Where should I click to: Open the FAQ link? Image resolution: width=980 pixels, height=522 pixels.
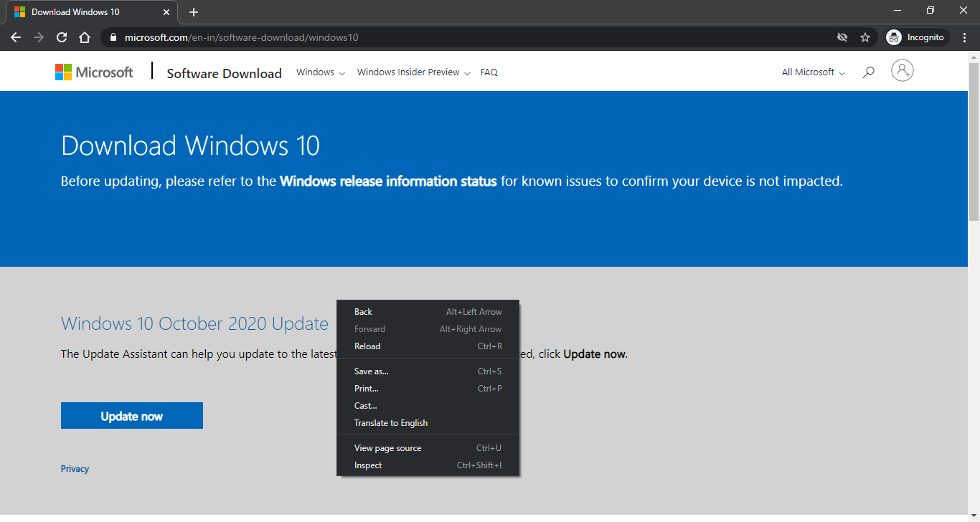[489, 72]
